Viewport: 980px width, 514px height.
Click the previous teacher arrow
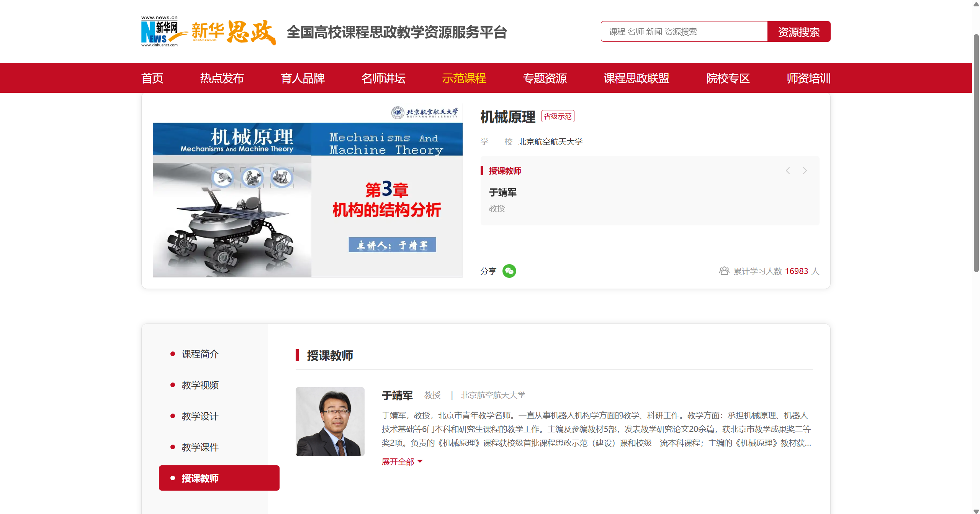788,171
